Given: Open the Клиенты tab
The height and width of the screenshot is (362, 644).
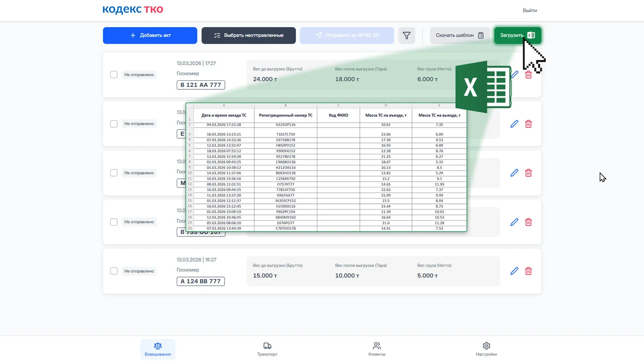Looking at the screenshot, I should tap(377, 349).
